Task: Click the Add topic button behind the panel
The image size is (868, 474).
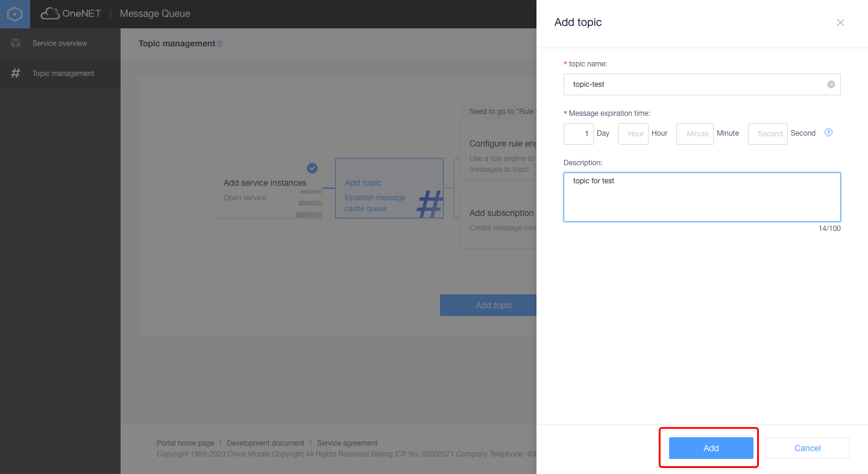Action: [x=488, y=305]
